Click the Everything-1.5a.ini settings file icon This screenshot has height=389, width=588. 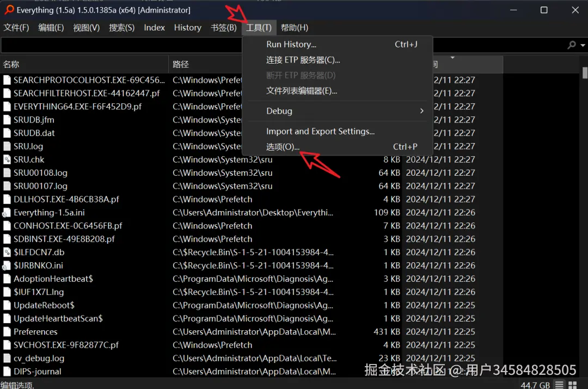[7, 213]
